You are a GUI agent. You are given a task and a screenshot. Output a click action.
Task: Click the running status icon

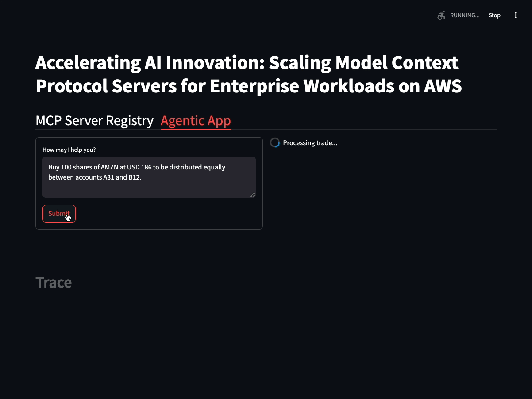coord(441,15)
